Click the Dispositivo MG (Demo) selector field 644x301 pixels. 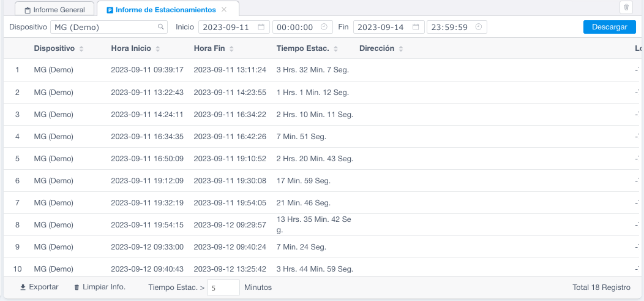104,27
